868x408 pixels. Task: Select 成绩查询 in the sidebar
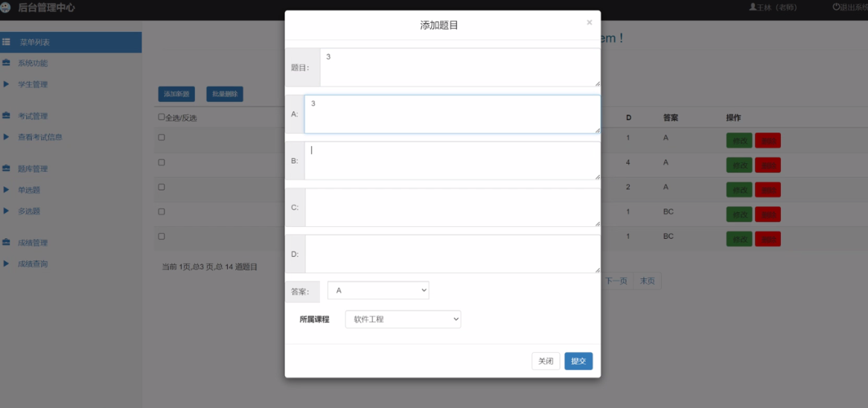pos(33,264)
